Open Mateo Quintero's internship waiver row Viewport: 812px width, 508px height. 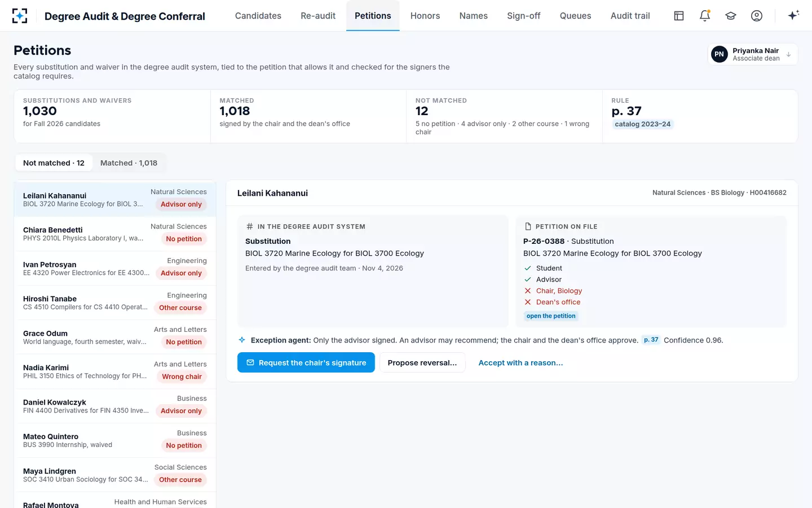[115, 440]
